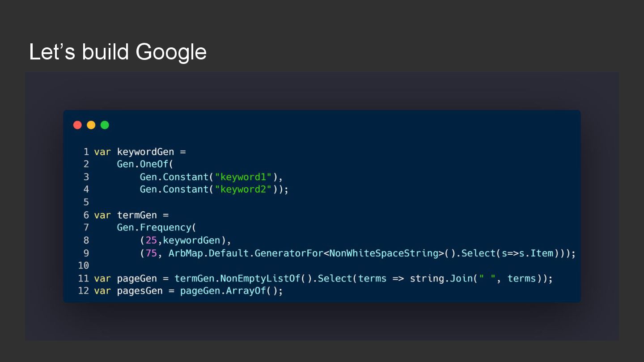
Task: Click "Gen.Frequency(" on line 7
Action: 157,227
